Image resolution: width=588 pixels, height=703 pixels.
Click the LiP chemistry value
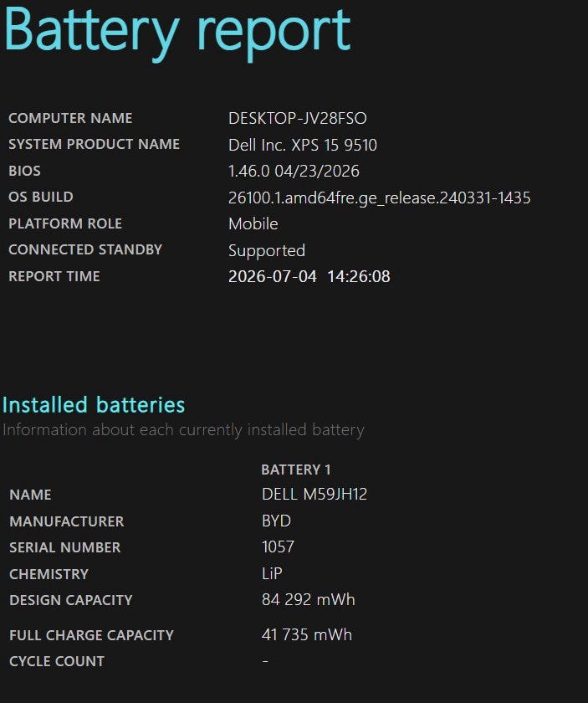(272, 573)
